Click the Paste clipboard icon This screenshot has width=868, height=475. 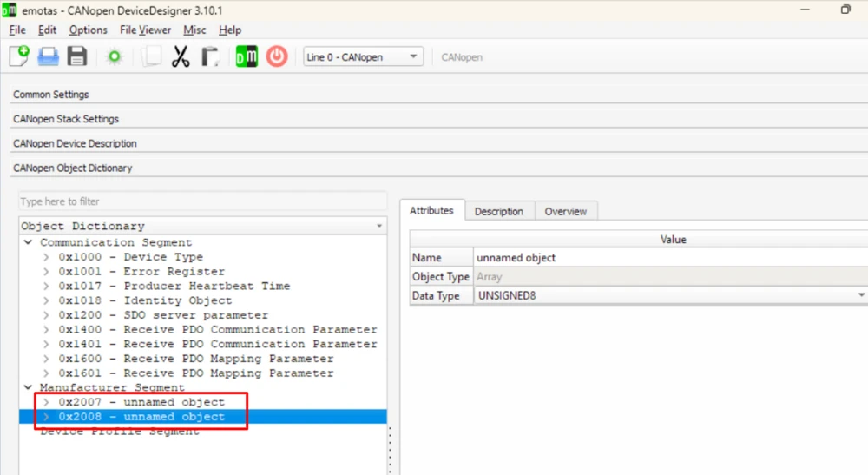pos(210,56)
